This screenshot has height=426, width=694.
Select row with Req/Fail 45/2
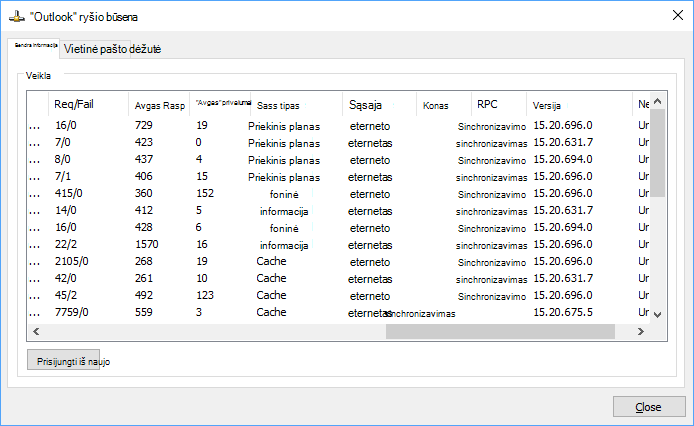coord(339,295)
